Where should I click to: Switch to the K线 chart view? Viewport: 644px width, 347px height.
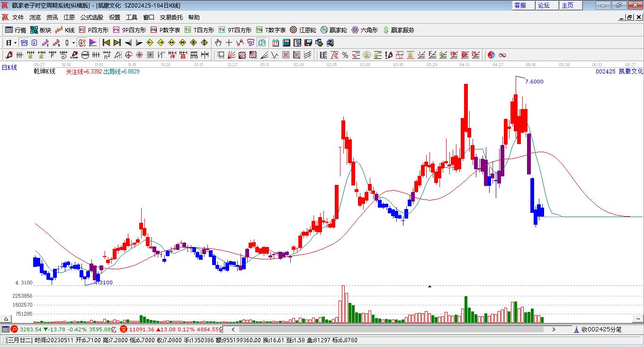(65, 30)
